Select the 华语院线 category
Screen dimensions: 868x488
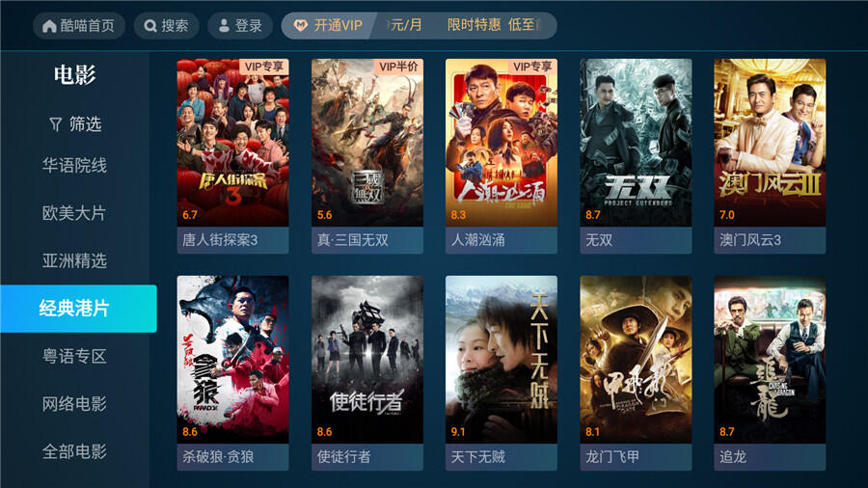[x=74, y=166]
